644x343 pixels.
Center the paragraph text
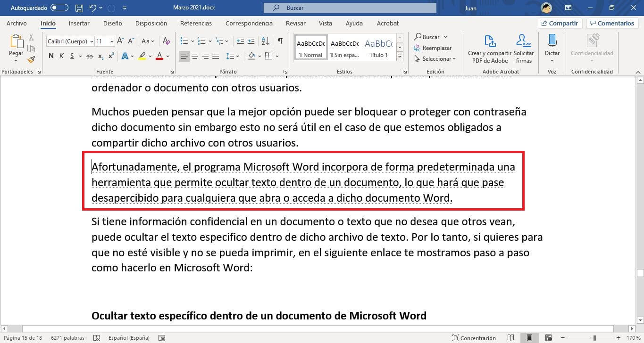[195, 56]
